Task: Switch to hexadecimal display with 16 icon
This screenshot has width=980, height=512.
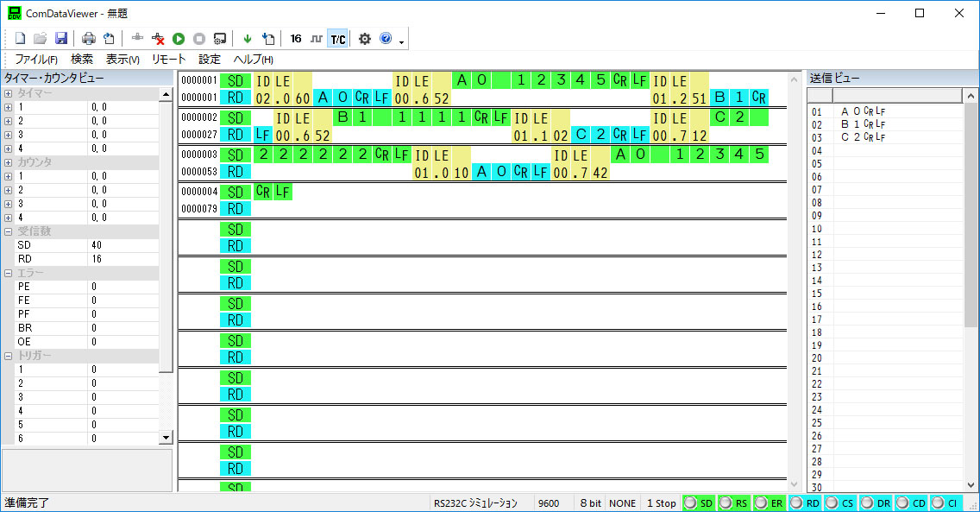Action: 296,39
